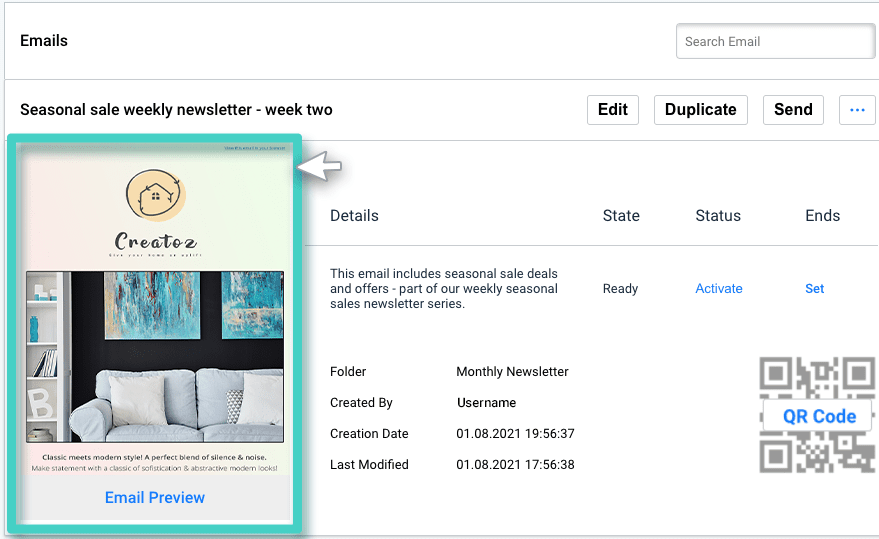Select the Status column header
The image size is (879, 539).
click(718, 216)
